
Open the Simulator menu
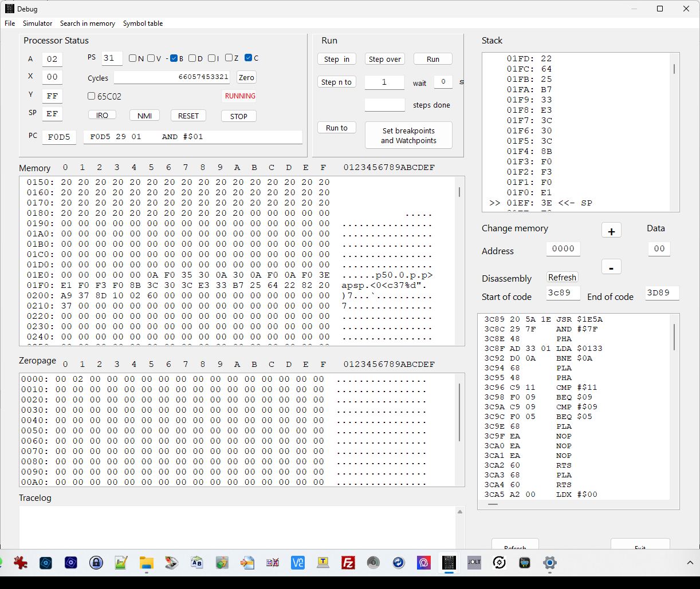[x=37, y=23]
